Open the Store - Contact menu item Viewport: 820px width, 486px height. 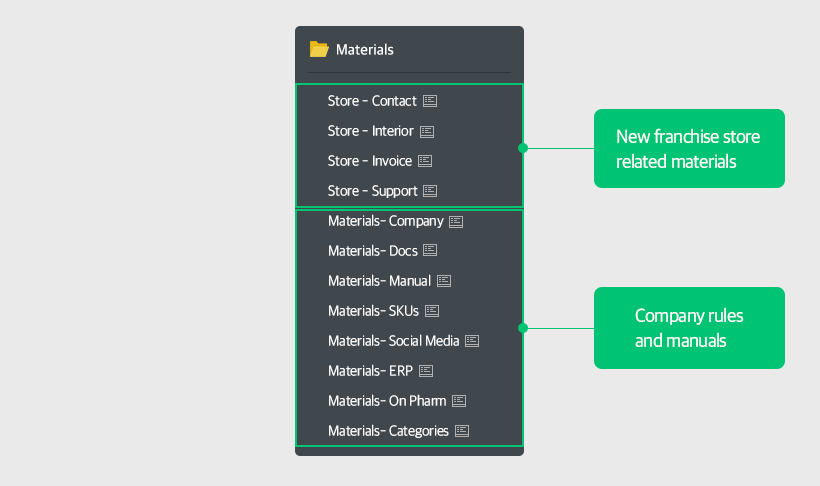coord(372,101)
